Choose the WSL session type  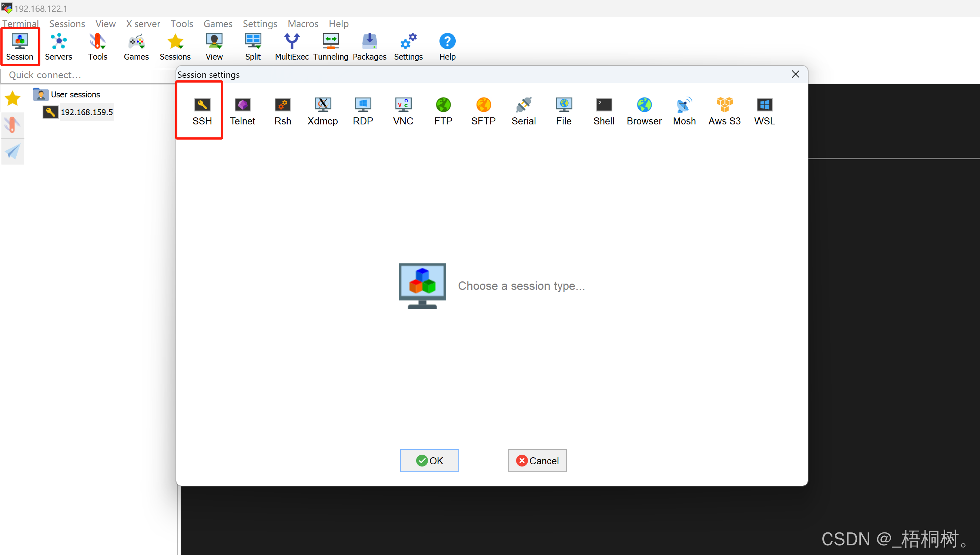[x=764, y=111]
